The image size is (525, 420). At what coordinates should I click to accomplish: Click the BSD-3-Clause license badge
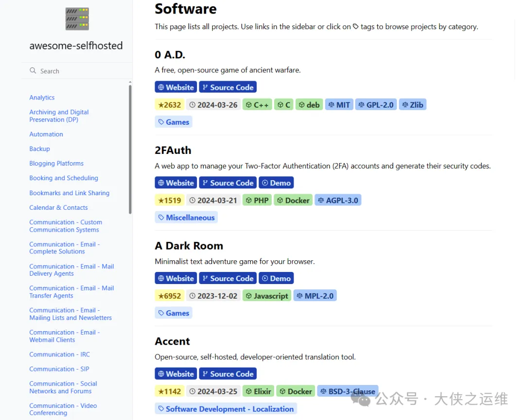(x=348, y=391)
